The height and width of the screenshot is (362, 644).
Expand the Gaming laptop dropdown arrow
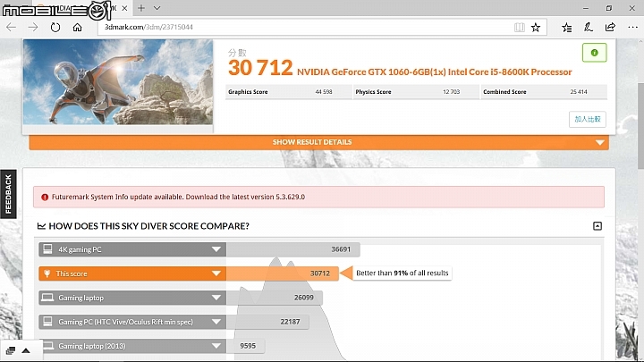(x=216, y=298)
